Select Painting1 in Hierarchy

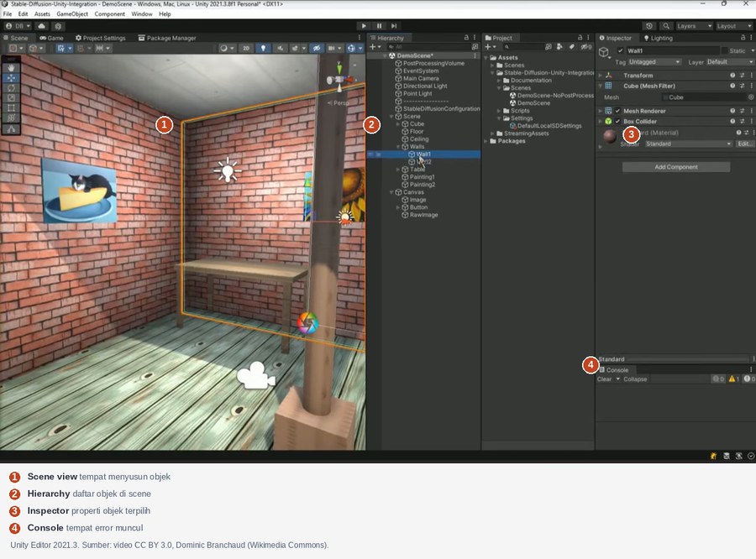pyautogui.click(x=422, y=177)
